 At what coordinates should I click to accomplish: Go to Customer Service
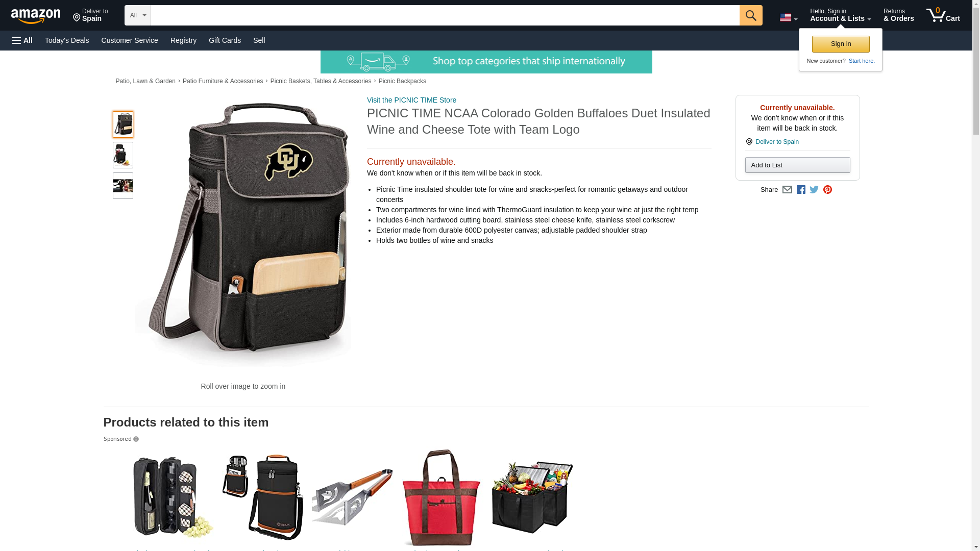pos(130,40)
